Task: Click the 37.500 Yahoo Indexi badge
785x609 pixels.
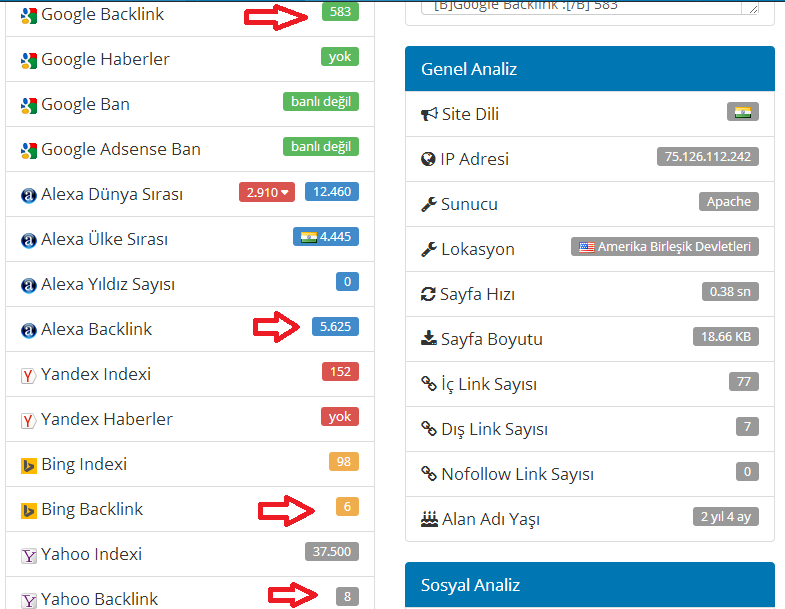Action: click(x=332, y=551)
